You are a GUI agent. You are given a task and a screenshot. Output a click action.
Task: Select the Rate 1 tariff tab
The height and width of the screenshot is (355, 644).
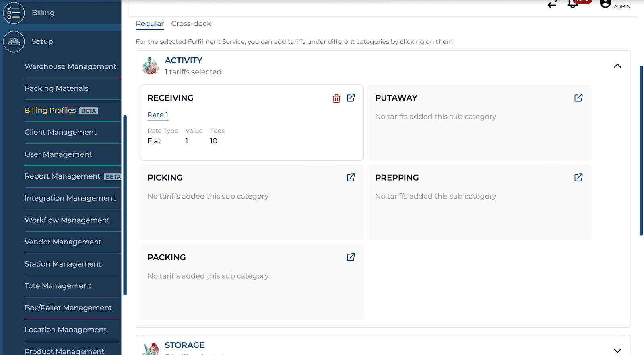click(x=158, y=115)
